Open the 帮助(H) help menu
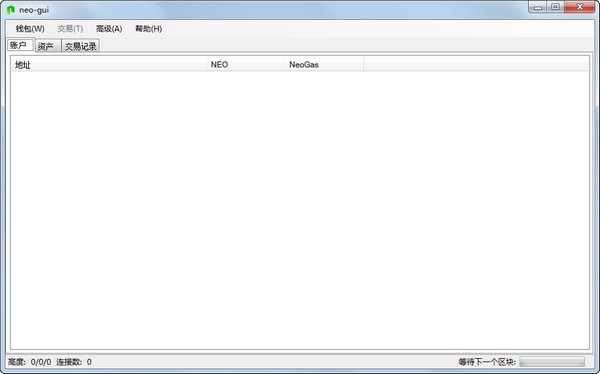The image size is (600, 374). [148, 29]
